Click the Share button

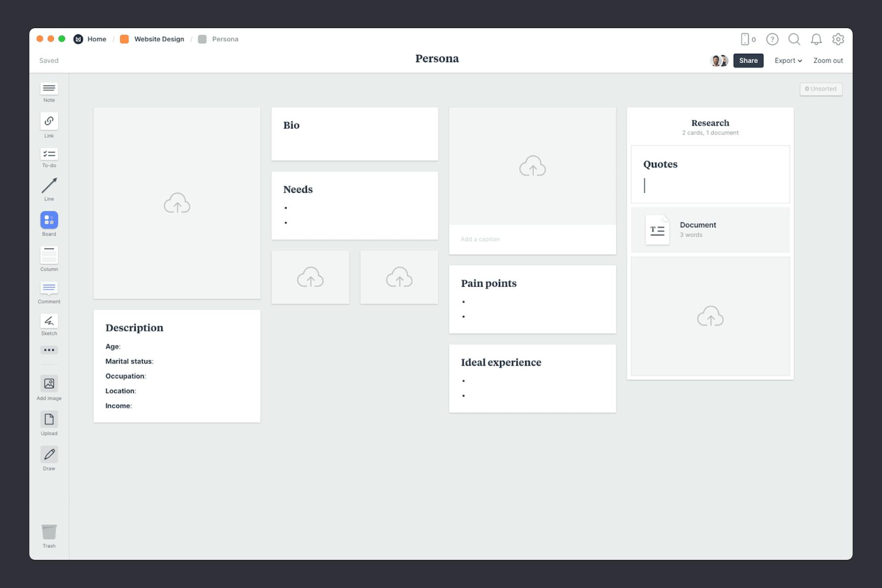coord(748,60)
